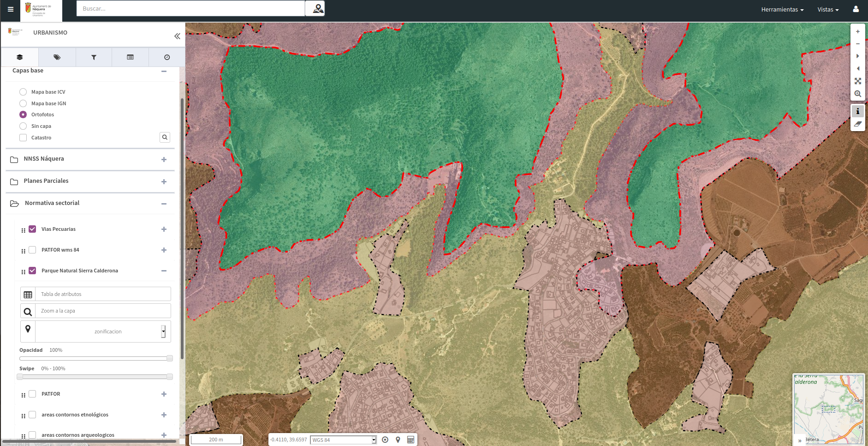Viewport: 868px width, 446px height.
Task: Click the full extent arrows icon
Action: point(857,81)
